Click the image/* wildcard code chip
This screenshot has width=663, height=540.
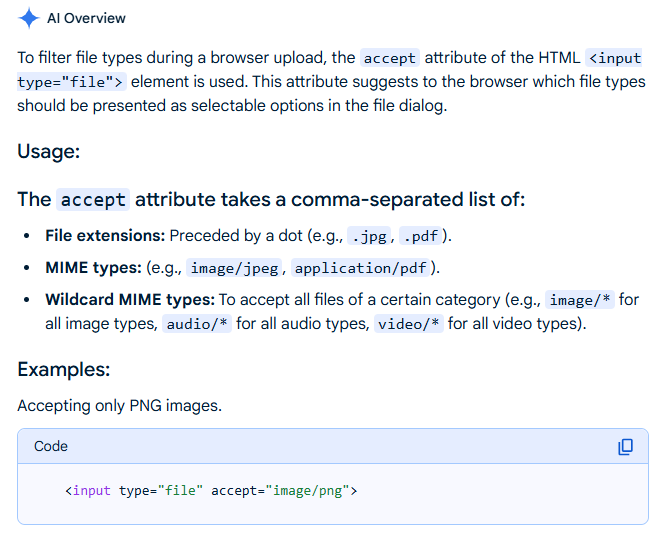click(580, 300)
